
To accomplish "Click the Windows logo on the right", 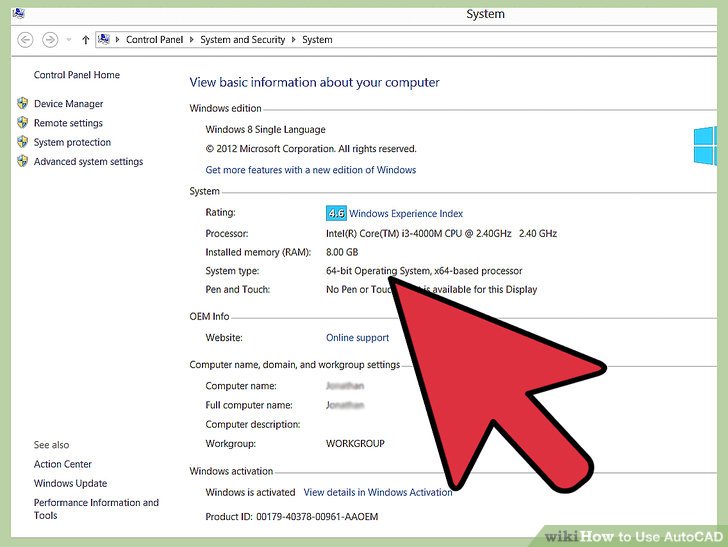I will 705,145.
